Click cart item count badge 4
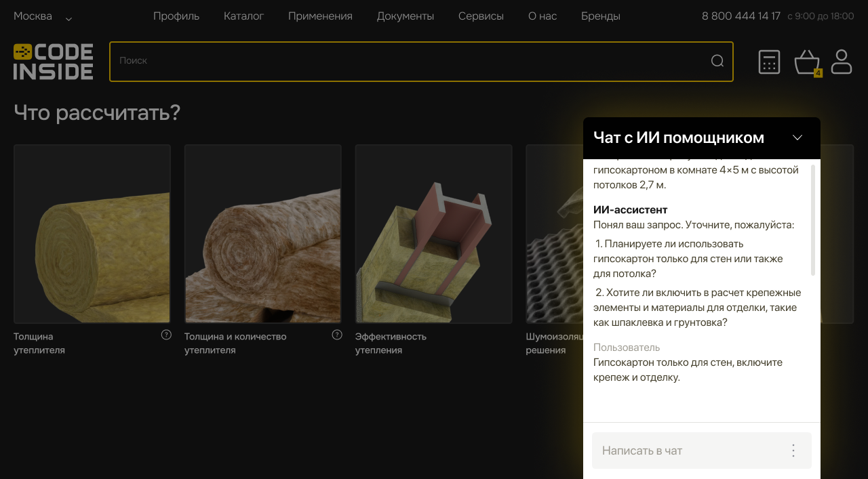 [818, 72]
